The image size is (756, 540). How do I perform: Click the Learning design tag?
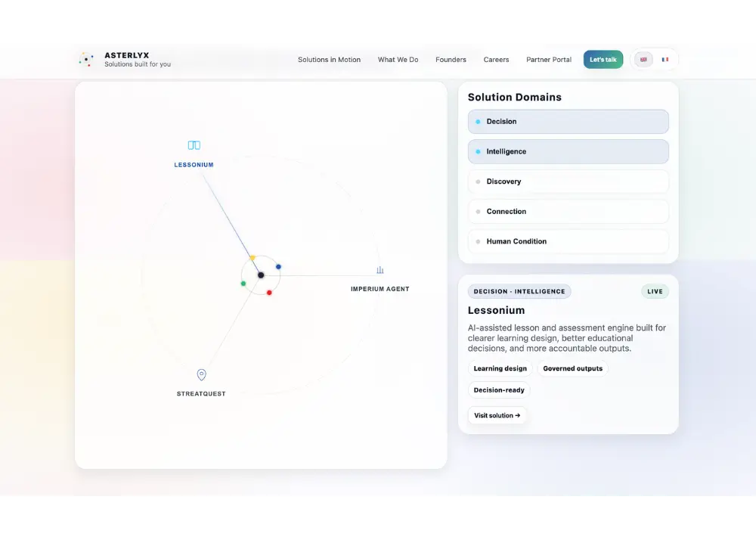pos(500,368)
